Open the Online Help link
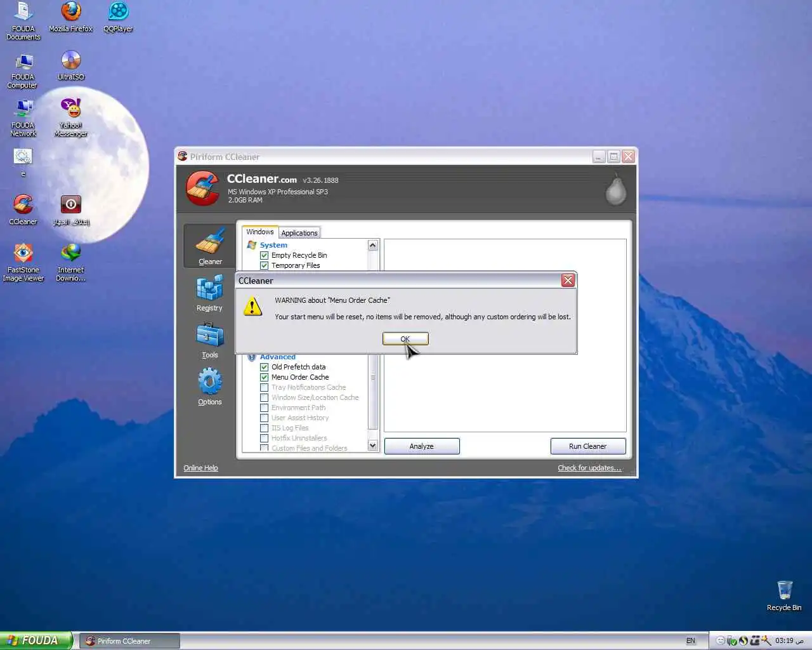Image resolution: width=812 pixels, height=650 pixels. [200, 468]
